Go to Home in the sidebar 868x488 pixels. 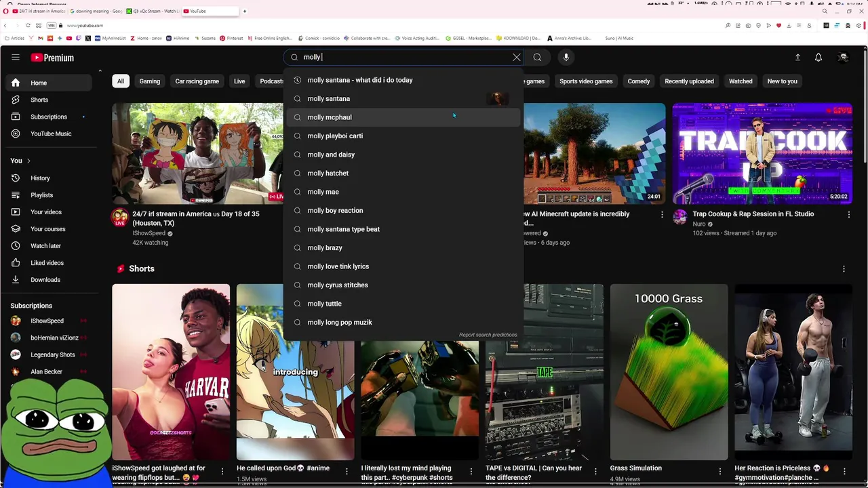click(47, 83)
